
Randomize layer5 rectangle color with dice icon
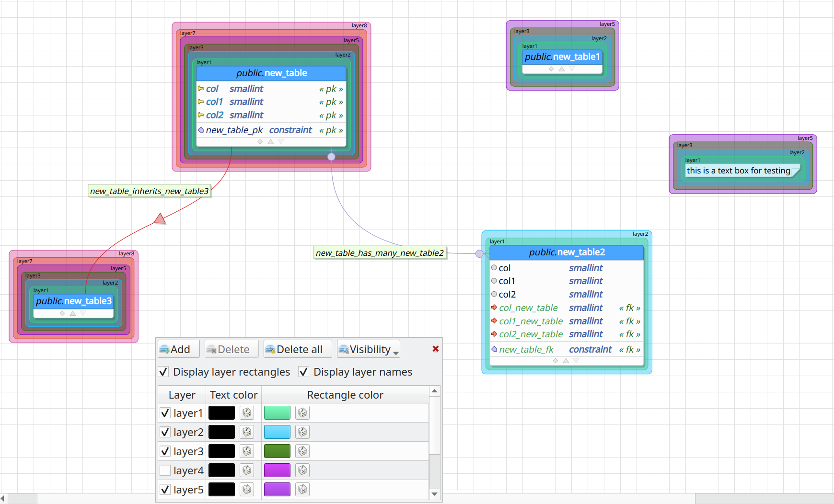[302, 489]
